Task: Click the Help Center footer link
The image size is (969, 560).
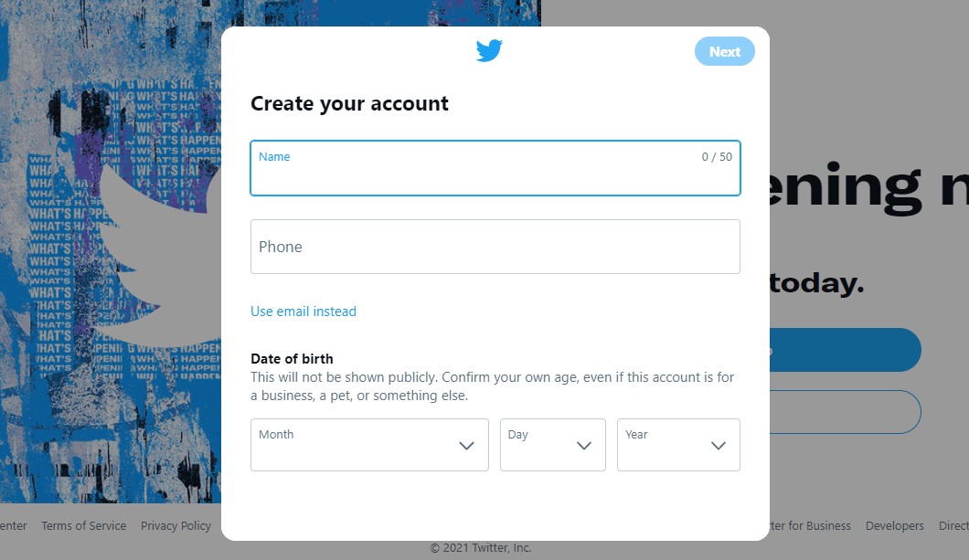Action: [x=13, y=525]
